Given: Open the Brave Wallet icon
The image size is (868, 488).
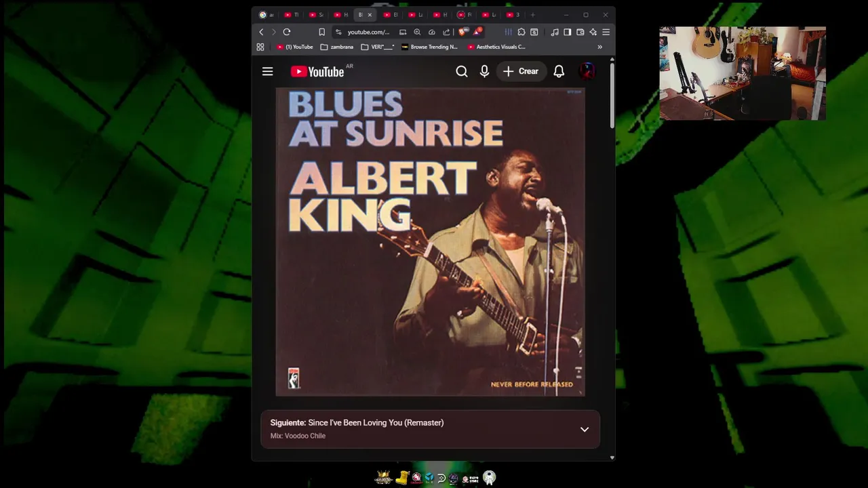Looking at the screenshot, I should (580, 32).
